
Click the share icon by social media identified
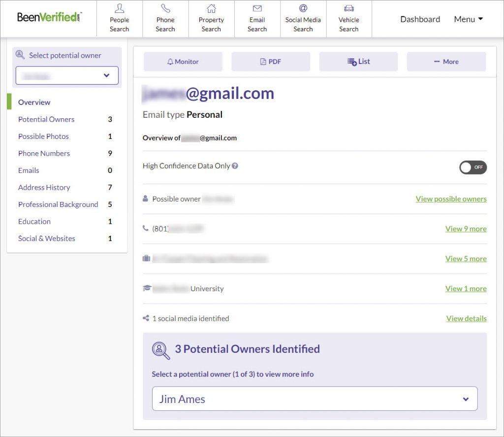point(146,318)
